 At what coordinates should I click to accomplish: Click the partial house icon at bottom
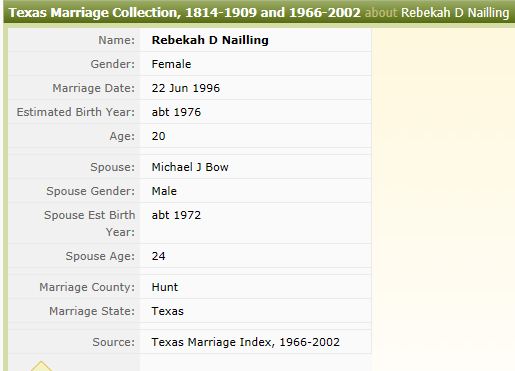[x=41, y=366]
